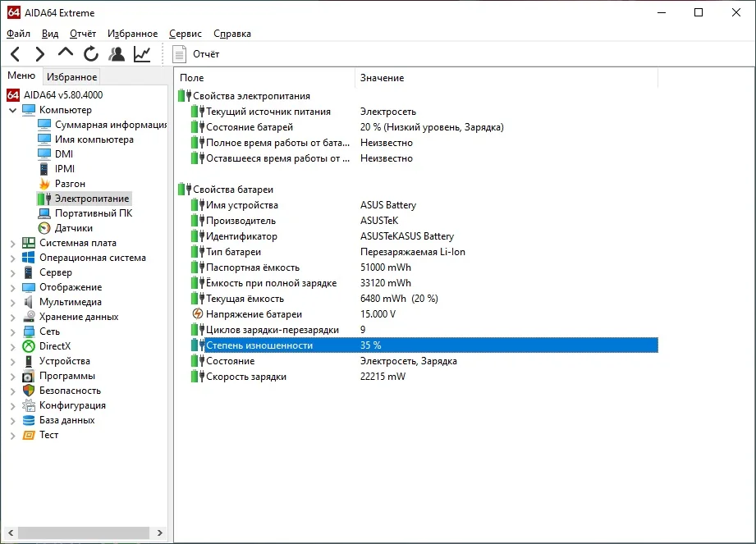
Task: Click the Тест benchmark icon
Action: click(x=29, y=435)
